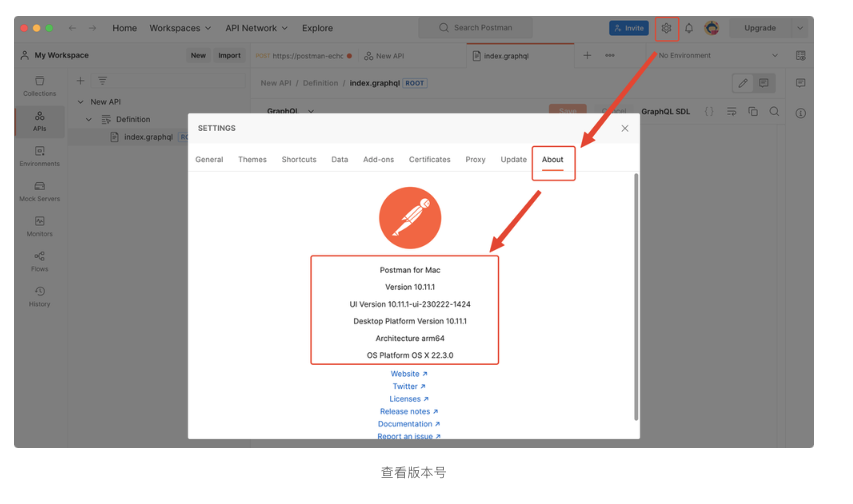Open the user avatar menu
853x504 pixels.
(712, 28)
